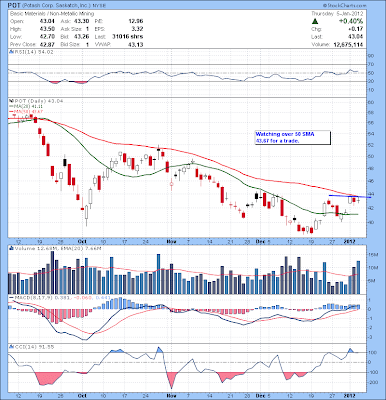Click the Oct label under price chart
Image resolution: width=386 pixels, height=400 pixels.
point(82,241)
